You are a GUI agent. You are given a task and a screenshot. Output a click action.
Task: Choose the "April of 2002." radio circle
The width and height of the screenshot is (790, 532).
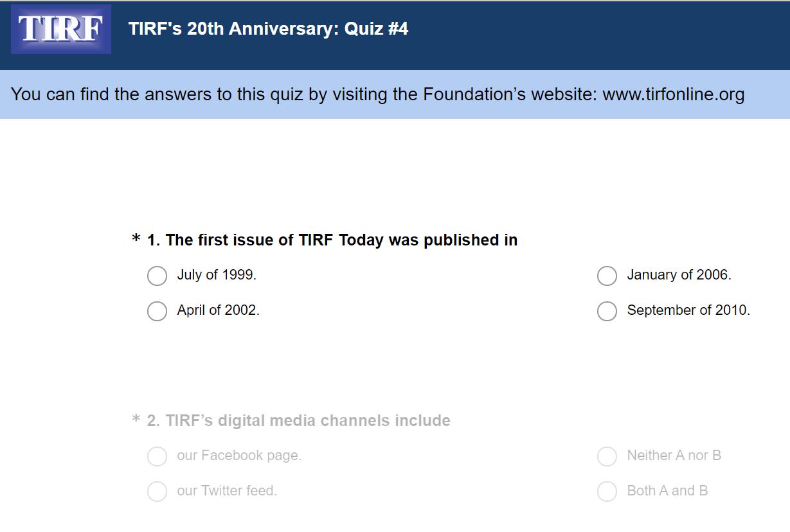157,311
